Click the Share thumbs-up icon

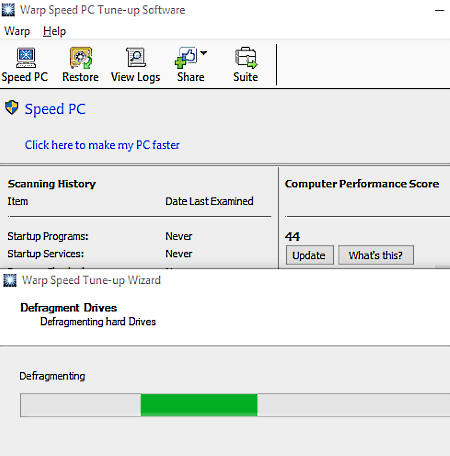186,58
